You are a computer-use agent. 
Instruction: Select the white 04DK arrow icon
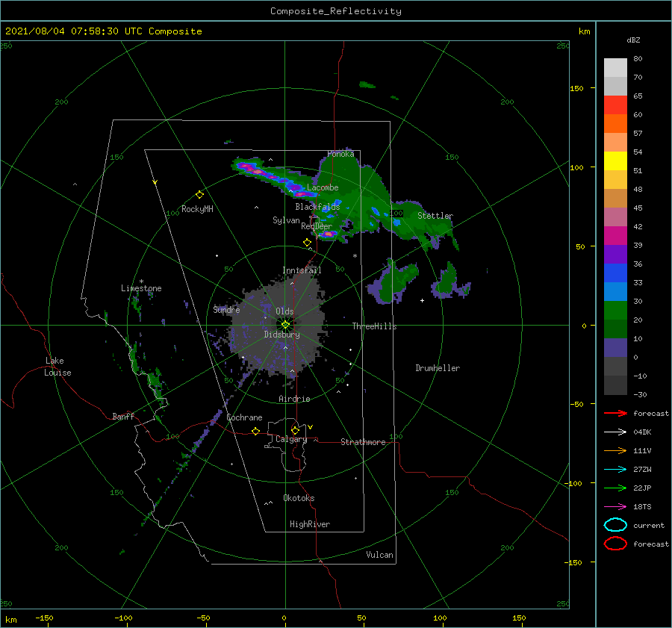615,432
